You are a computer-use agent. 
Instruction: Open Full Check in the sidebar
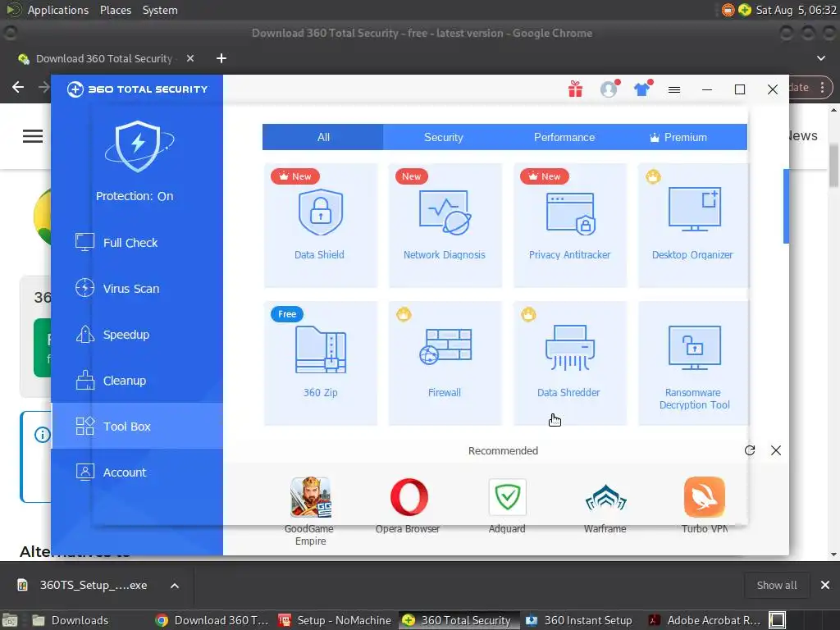137,243
